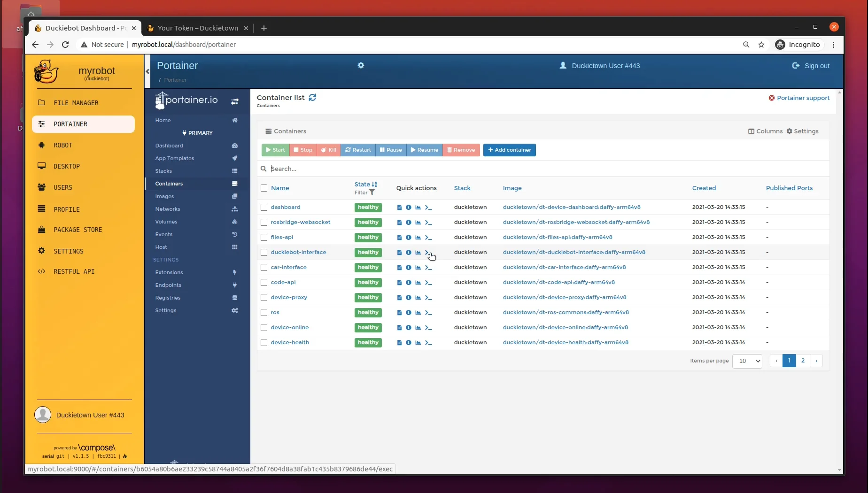Open console for duckiebot-interface container

[x=428, y=252]
